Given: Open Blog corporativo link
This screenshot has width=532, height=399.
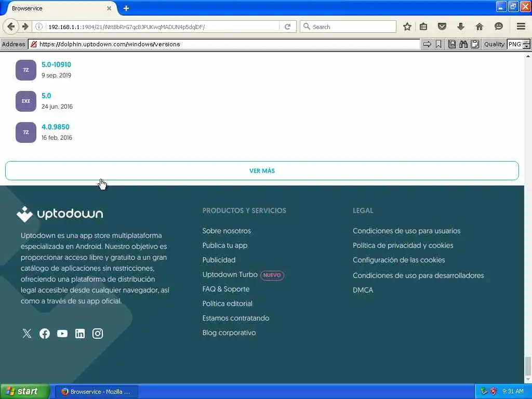Looking at the screenshot, I should pos(229,333).
